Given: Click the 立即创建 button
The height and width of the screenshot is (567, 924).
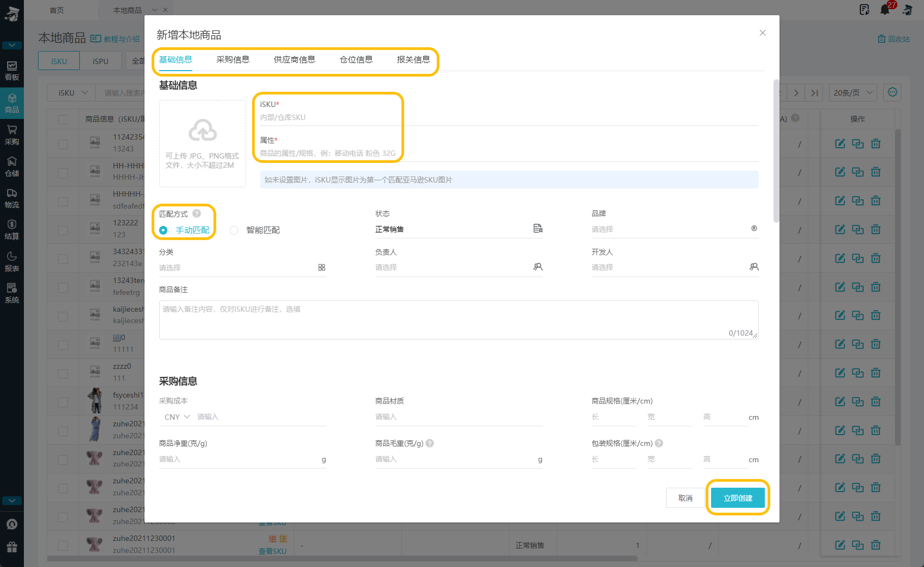Looking at the screenshot, I should click(738, 498).
